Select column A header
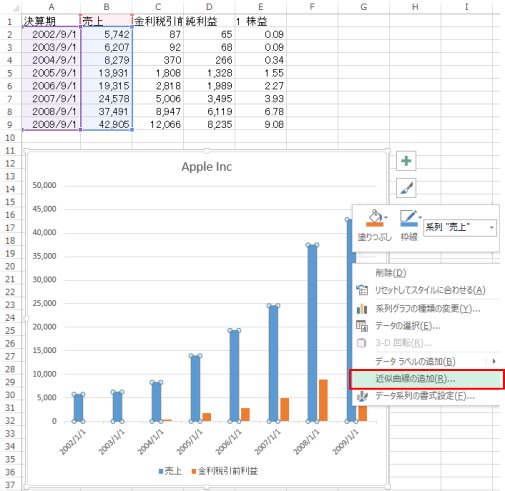 click(51, 7)
